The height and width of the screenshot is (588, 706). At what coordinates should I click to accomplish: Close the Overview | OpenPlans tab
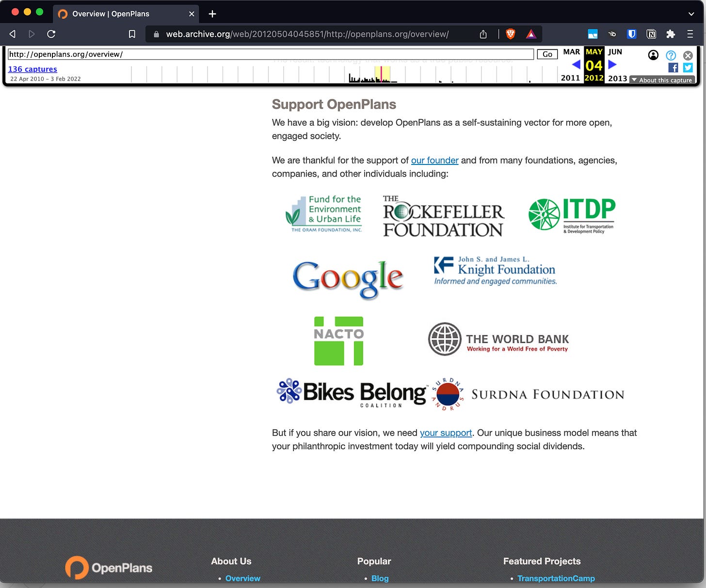[192, 14]
